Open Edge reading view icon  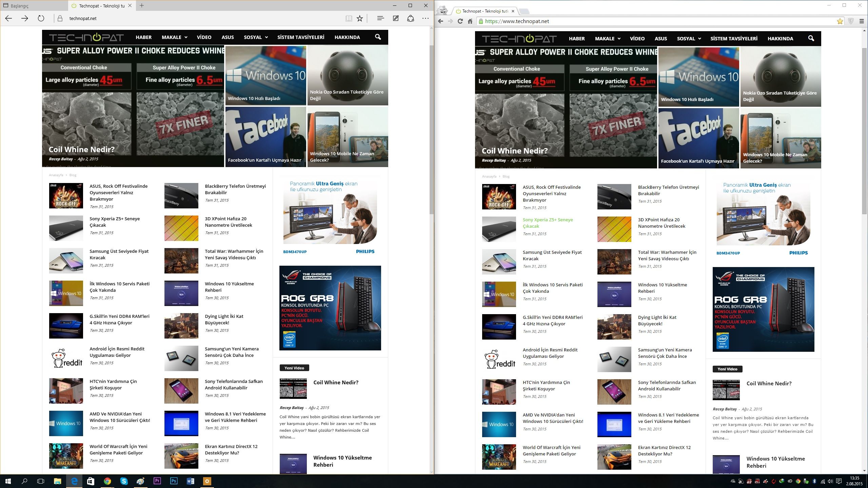(349, 18)
